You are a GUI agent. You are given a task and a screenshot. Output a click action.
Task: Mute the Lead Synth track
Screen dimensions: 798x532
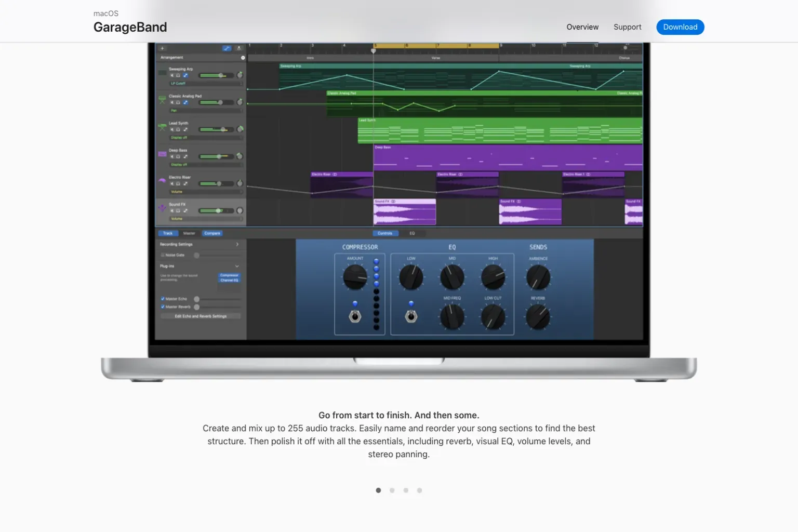point(172,129)
